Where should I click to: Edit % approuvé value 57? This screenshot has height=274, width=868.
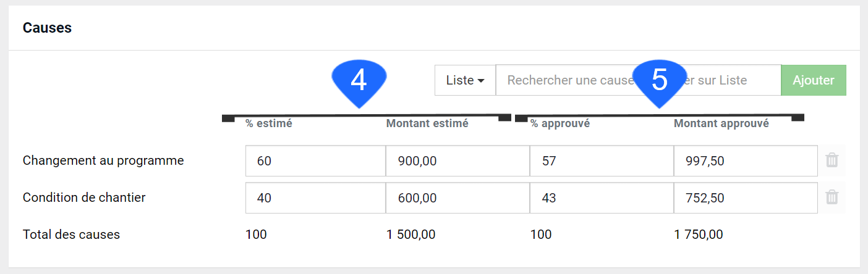(x=602, y=161)
